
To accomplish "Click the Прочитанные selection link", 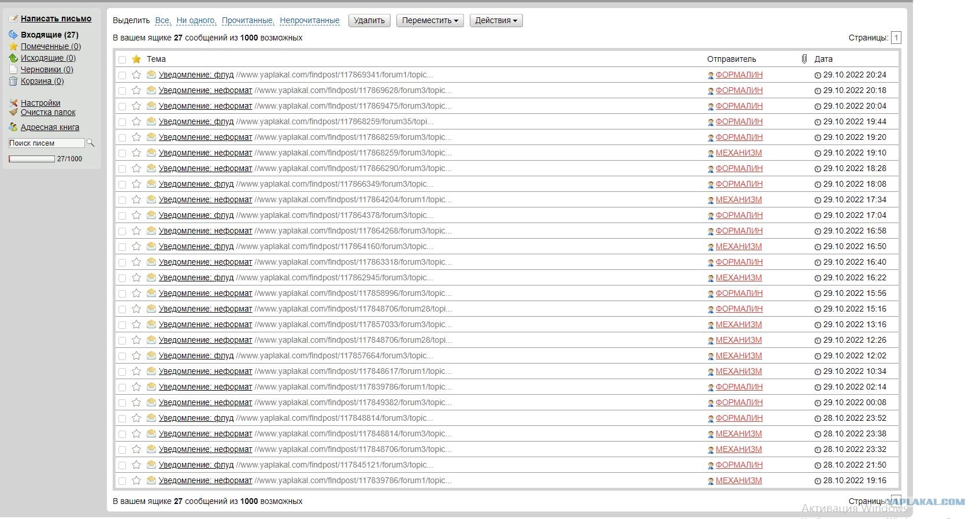I will tap(248, 20).
